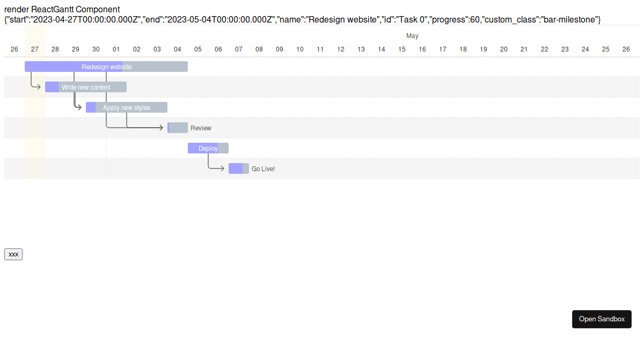
Task: Click the highlighted date 27 in header
Action: [35, 49]
